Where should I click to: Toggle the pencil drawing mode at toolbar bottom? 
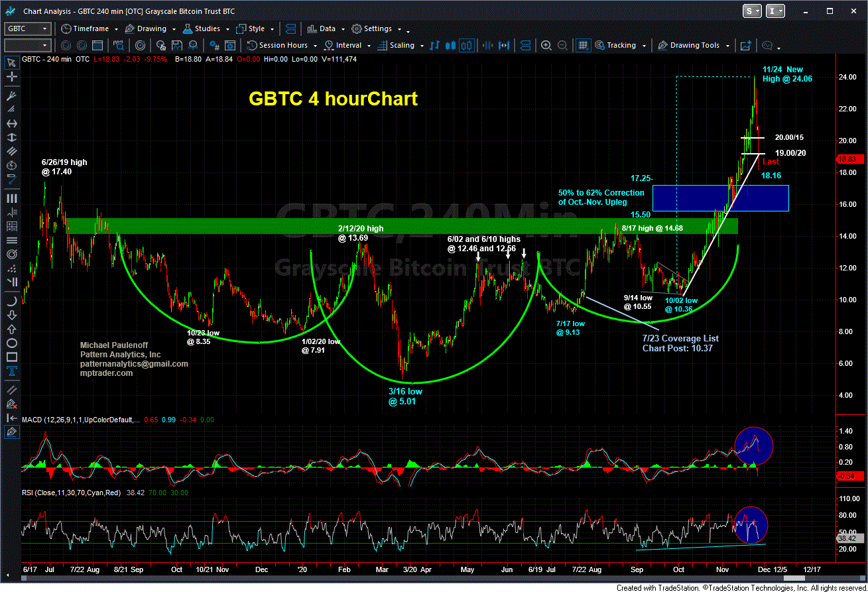11,432
